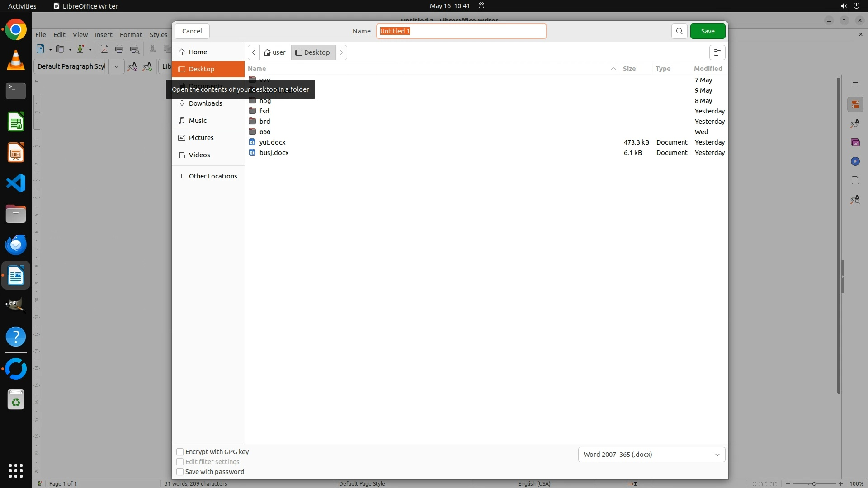This screenshot has width=868, height=488.
Task: Open the sidebar Gallery panel icon
Action: 855,143
